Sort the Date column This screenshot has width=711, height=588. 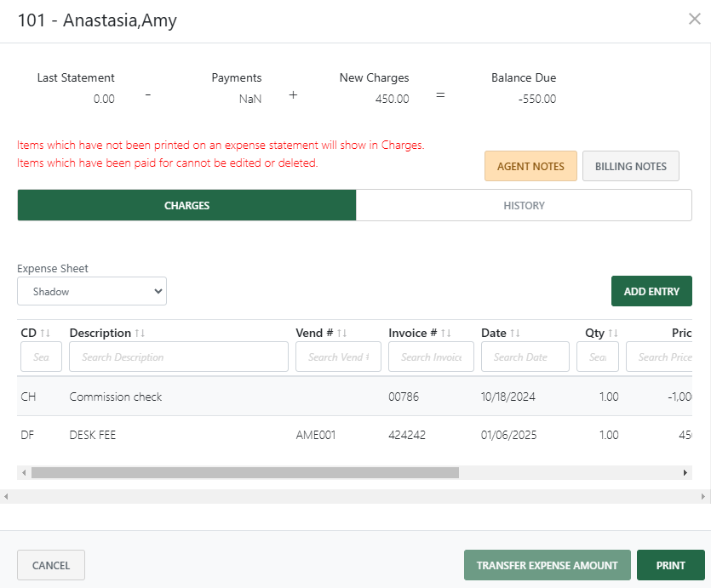tap(513, 333)
